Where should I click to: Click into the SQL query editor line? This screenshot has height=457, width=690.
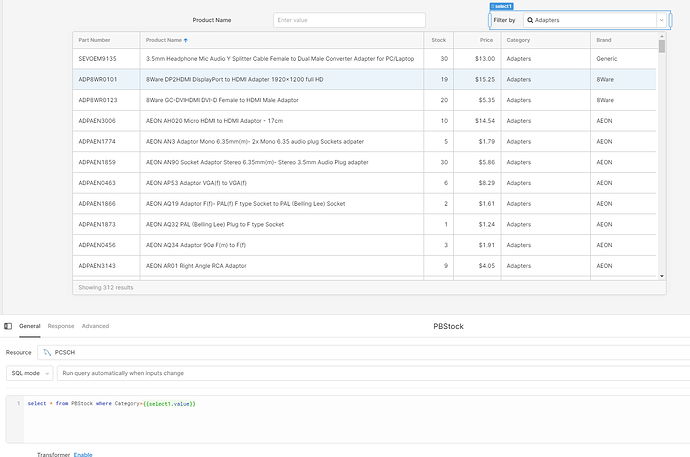[111, 403]
